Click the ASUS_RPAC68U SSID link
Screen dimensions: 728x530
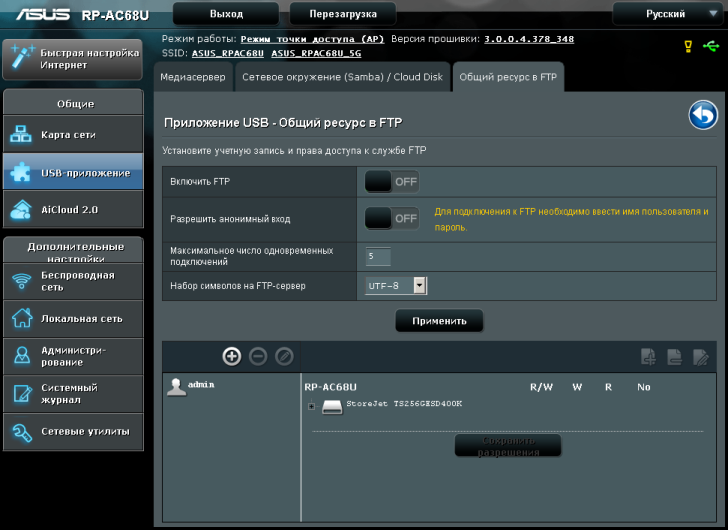pos(228,53)
